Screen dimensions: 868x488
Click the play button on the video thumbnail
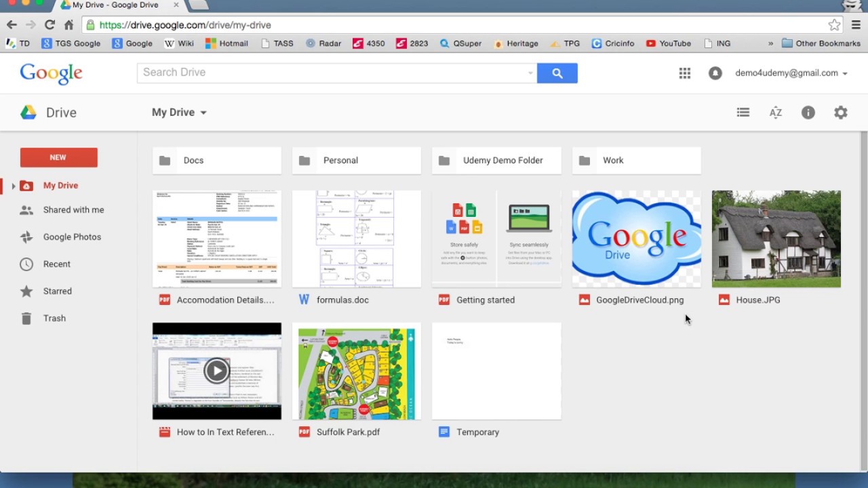click(x=216, y=371)
